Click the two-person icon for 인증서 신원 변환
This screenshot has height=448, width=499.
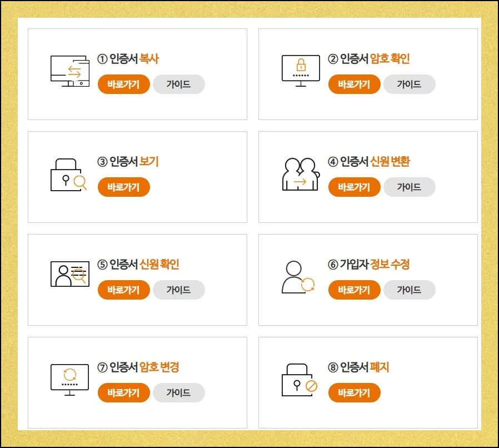300,173
